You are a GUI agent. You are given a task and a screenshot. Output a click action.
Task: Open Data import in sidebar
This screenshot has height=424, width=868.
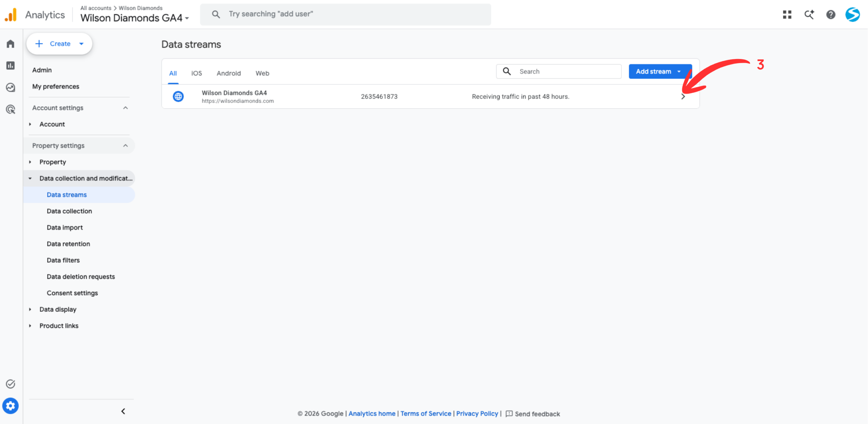(65, 227)
